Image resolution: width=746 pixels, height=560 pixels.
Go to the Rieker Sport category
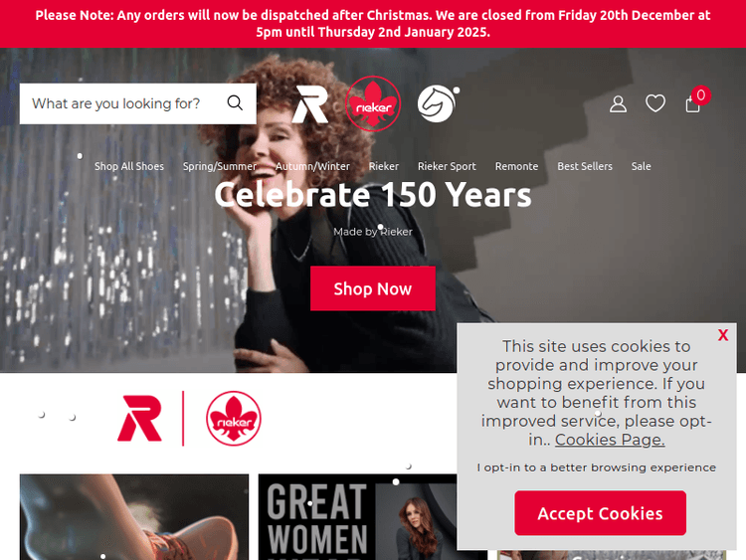(x=447, y=166)
